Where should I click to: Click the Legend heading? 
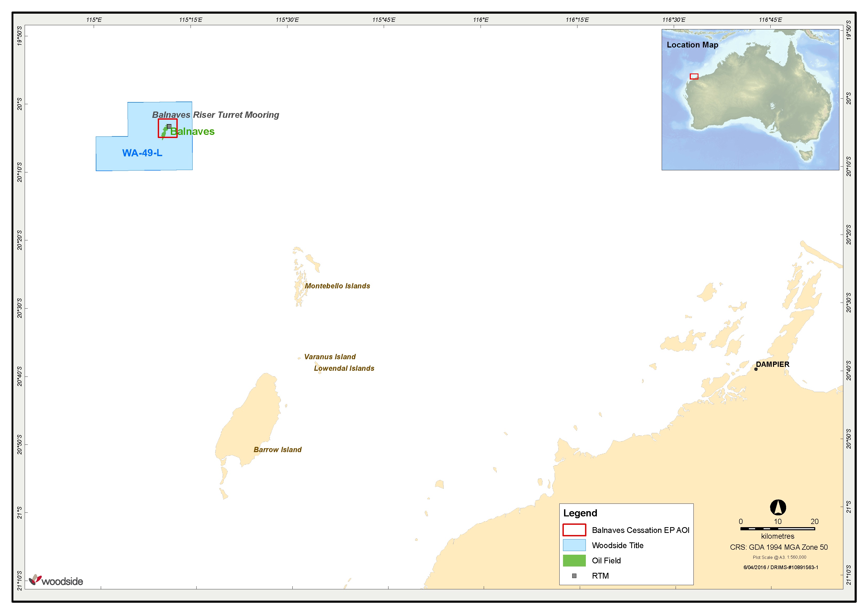[580, 513]
